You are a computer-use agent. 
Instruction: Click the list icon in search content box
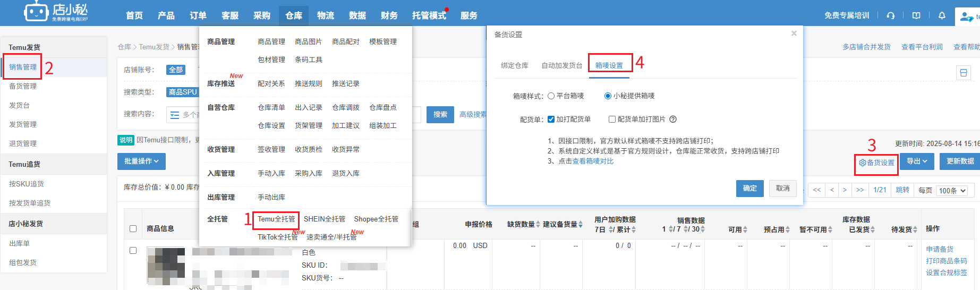pos(175,115)
